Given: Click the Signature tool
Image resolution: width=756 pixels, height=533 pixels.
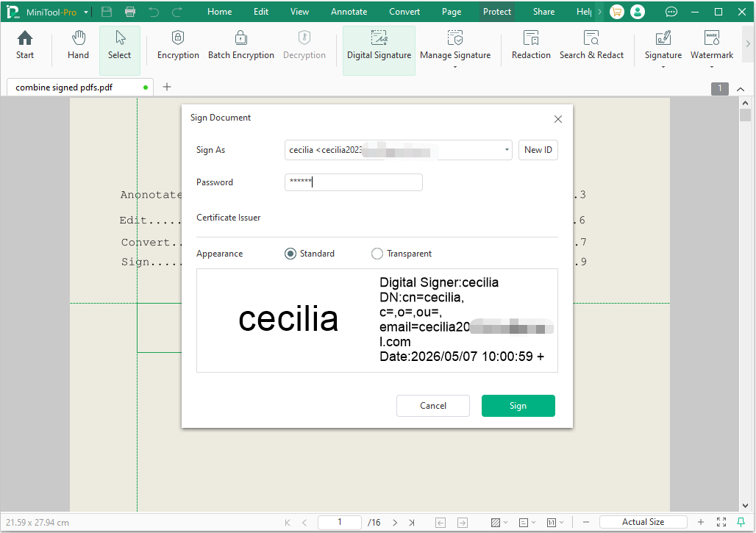Looking at the screenshot, I should click(663, 46).
